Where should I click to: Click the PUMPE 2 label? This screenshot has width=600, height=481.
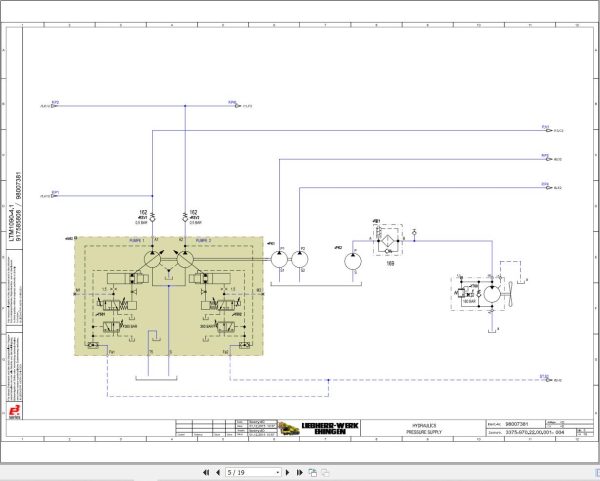coord(203,240)
